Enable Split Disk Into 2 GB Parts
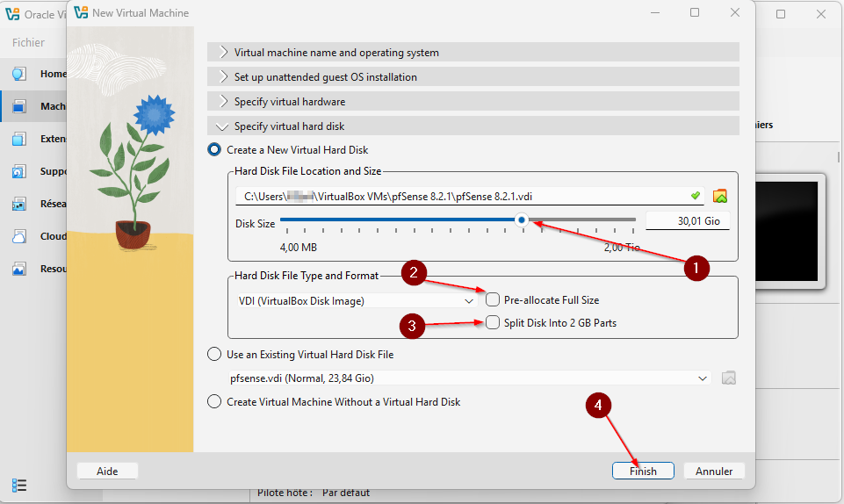Screen dimensions: 844x504 [x=493, y=322]
